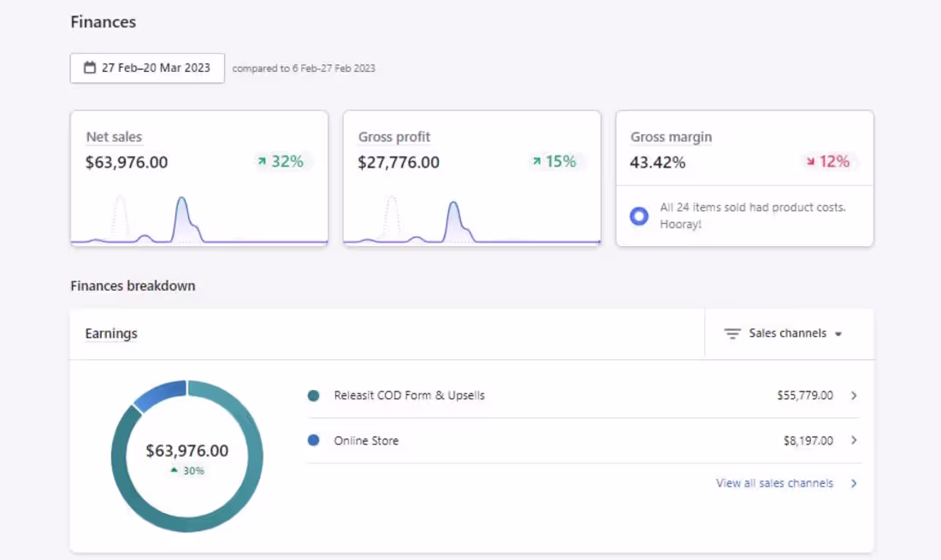Click the Gross margin downward trend arrow
This screenshot has width=941, height=560.
click(x=809, y=162)
